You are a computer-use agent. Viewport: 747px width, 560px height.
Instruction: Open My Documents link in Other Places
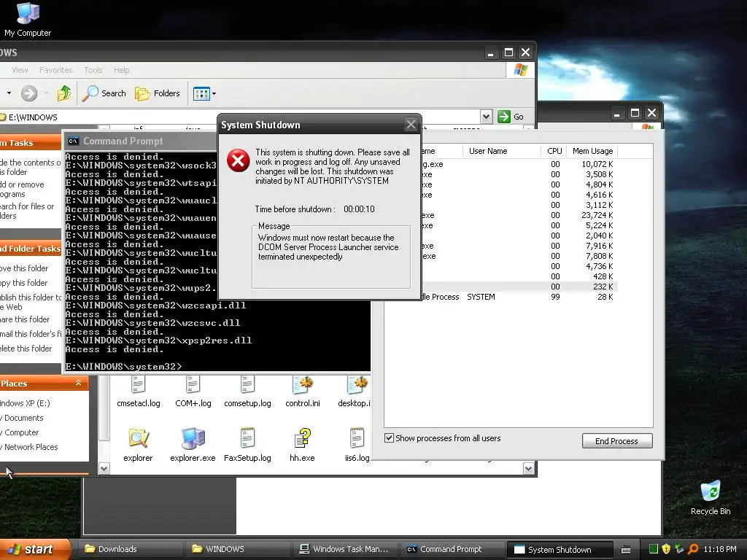pos(22,418)
